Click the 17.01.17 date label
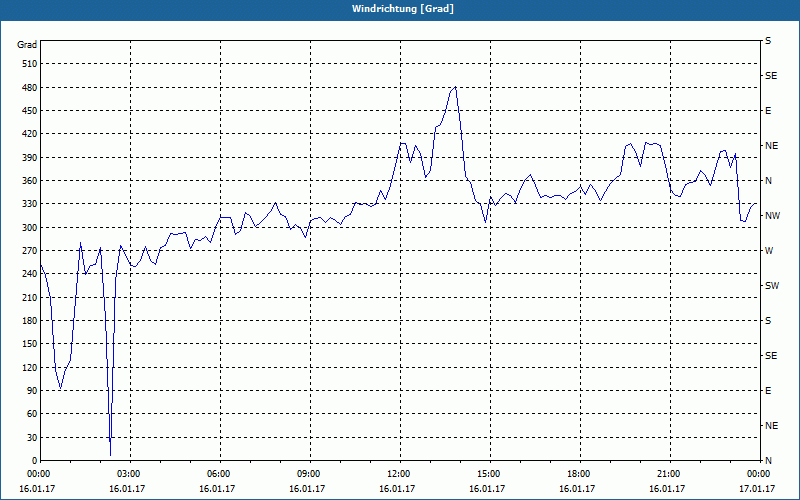800x500 pixels. pos(757,488)
